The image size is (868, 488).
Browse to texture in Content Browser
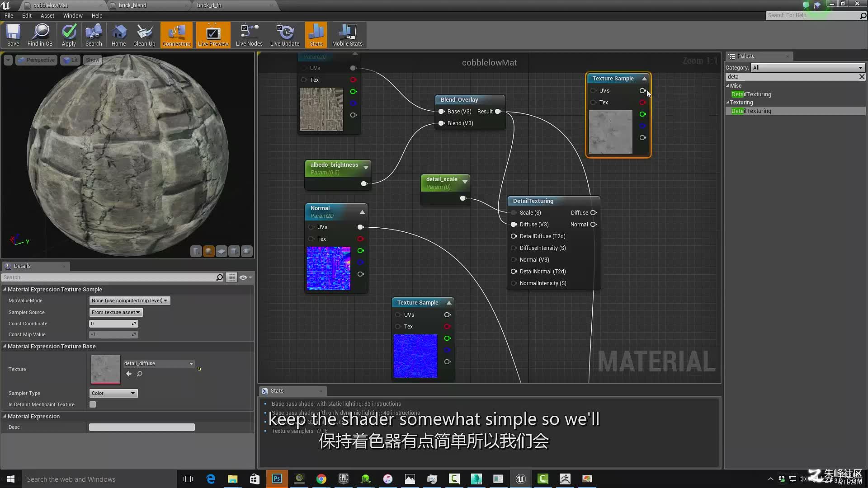pyautogui.click(x=140, y=374)
